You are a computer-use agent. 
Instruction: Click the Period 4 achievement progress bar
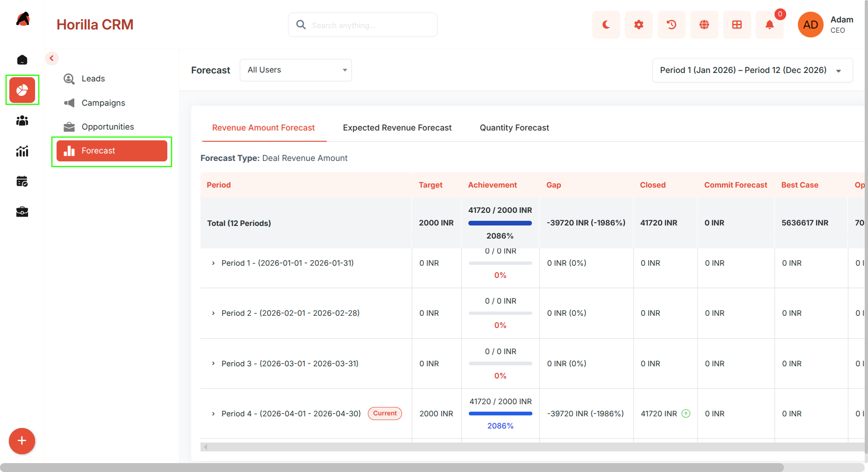click(500, 414)
